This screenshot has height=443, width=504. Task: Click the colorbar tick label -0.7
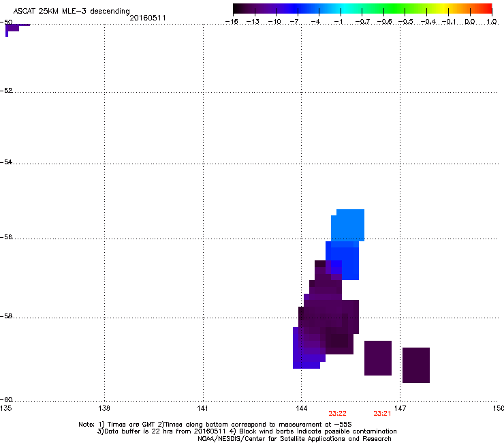coord(362,22)
